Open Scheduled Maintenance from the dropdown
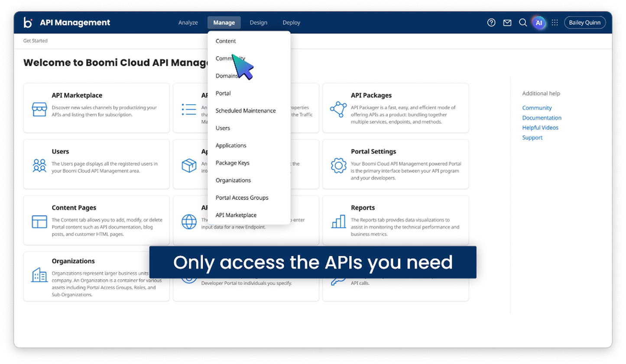The width and height of the screenshot is (626, 364). point(246,110)
